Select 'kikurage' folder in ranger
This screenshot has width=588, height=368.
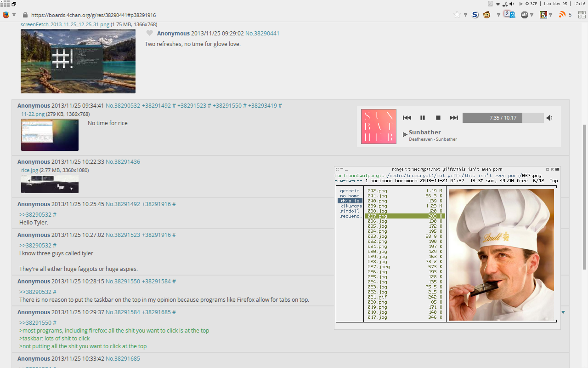pos(351,206)
